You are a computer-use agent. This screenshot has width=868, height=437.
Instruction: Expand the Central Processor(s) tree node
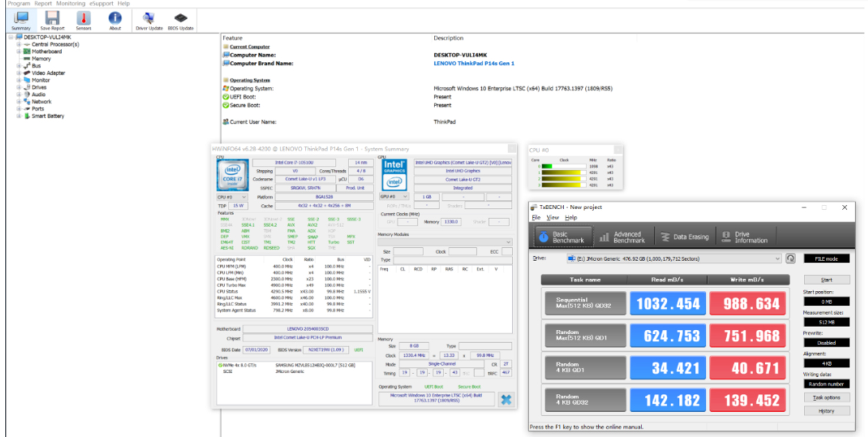(x=19, y=44)
